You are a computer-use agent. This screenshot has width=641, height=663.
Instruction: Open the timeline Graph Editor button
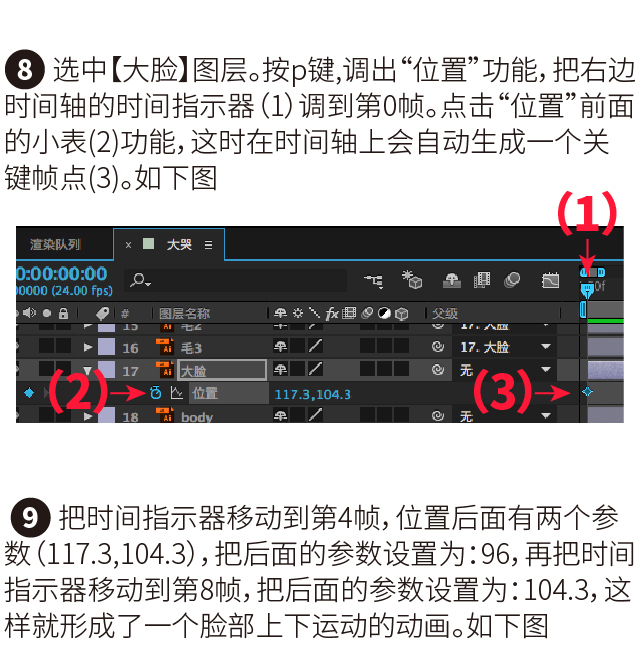(550, 280)
